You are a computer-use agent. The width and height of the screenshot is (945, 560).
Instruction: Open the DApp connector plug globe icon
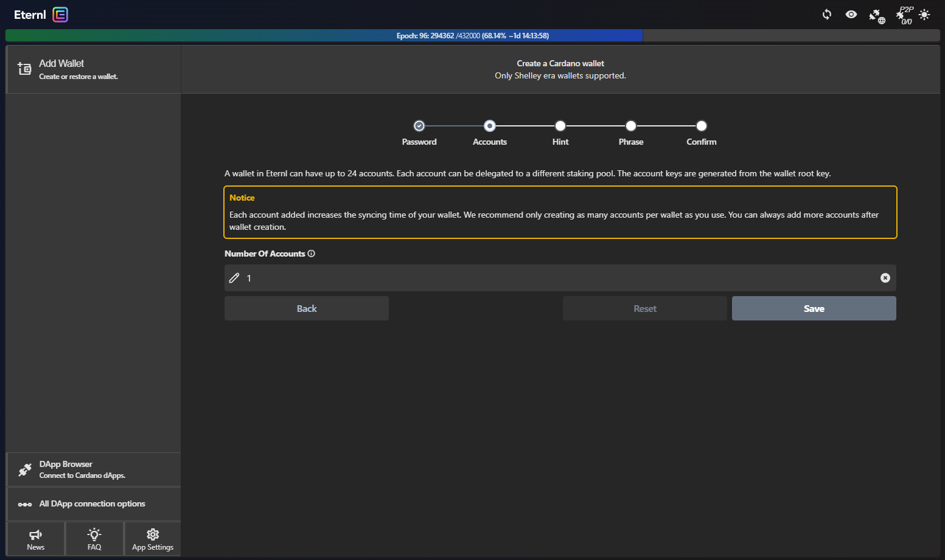(877, 16)
